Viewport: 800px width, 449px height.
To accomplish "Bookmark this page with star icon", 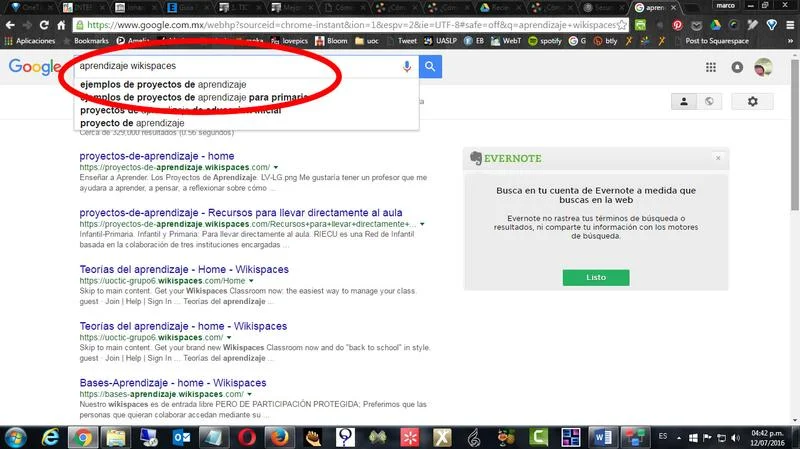I will pos(622,24).
